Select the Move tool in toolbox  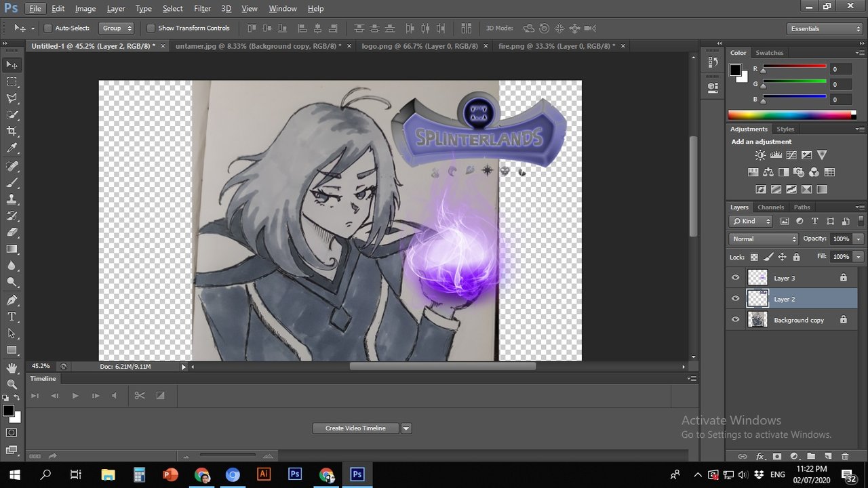(12, 65)
